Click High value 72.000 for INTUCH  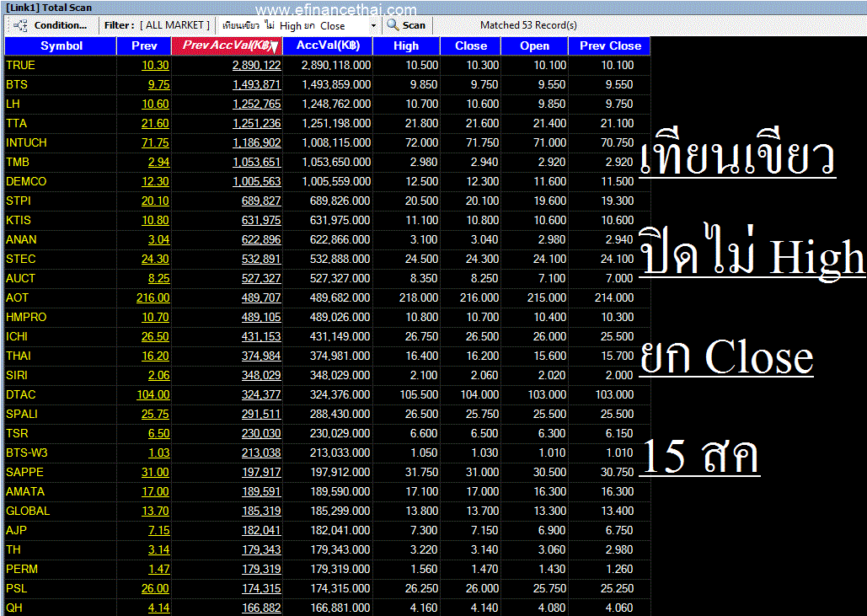[421, 142]
